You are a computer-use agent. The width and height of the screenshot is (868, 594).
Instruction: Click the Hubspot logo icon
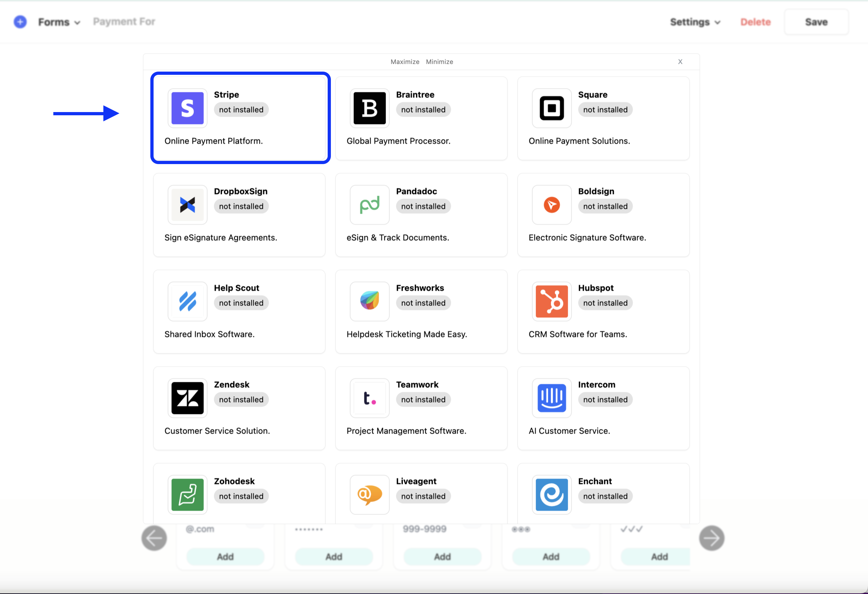pos(552,301)
